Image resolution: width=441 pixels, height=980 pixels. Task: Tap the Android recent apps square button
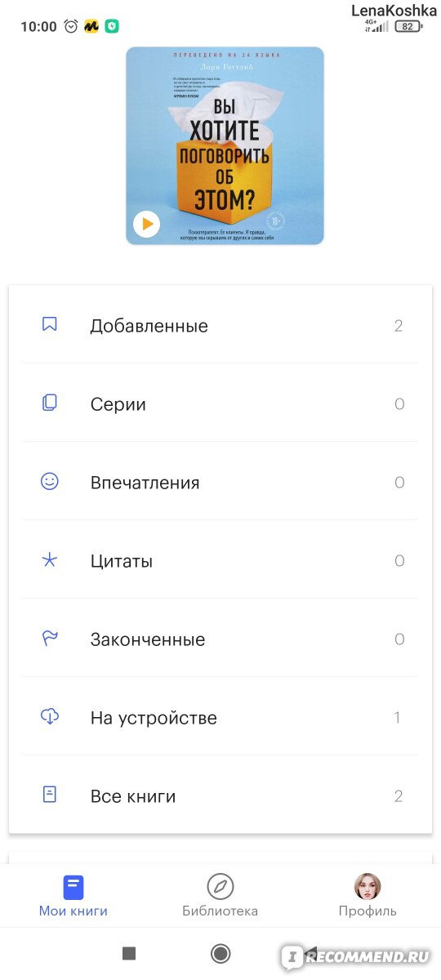pos(128,953)
